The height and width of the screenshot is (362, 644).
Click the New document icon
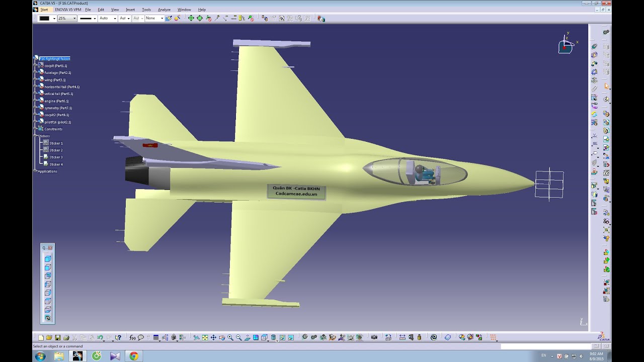pos(41,337)
